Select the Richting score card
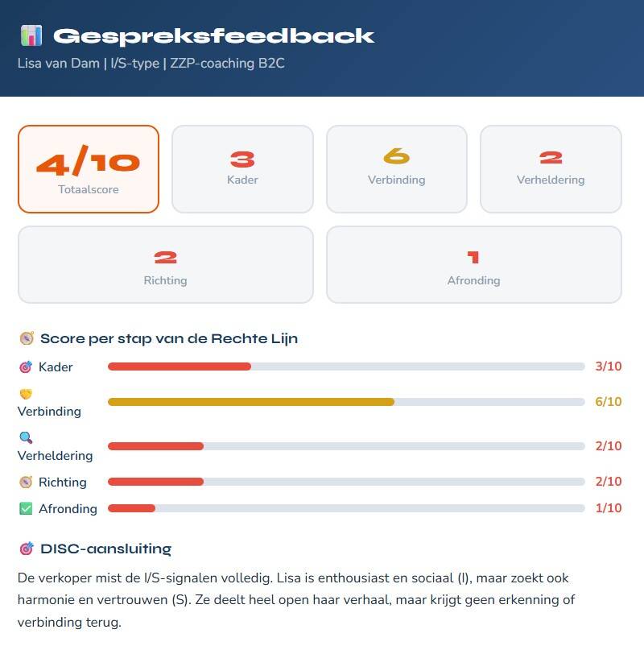Image resolution: width=644 pixels, height=646 pixels. pyautogui.click(x=165, y=264)
